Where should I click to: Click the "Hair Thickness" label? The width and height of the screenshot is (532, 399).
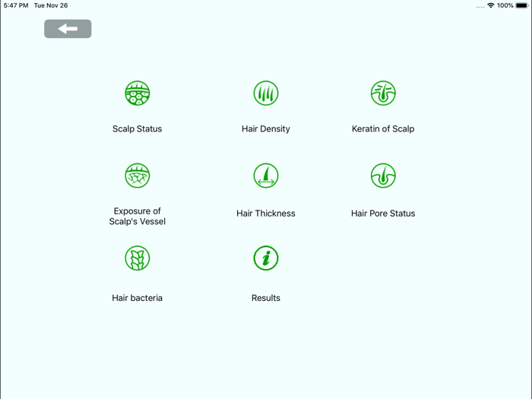tap(266, 214)
